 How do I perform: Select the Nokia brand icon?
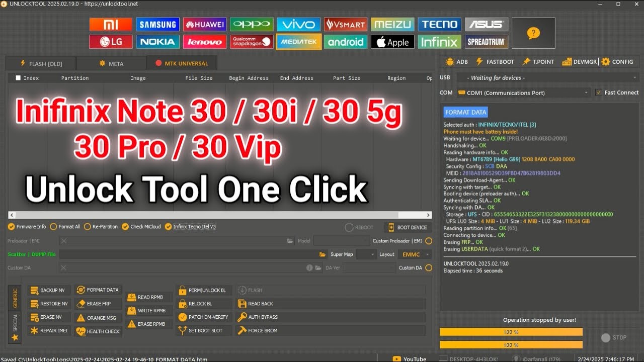pyautogui.click(x=157, y=42)
